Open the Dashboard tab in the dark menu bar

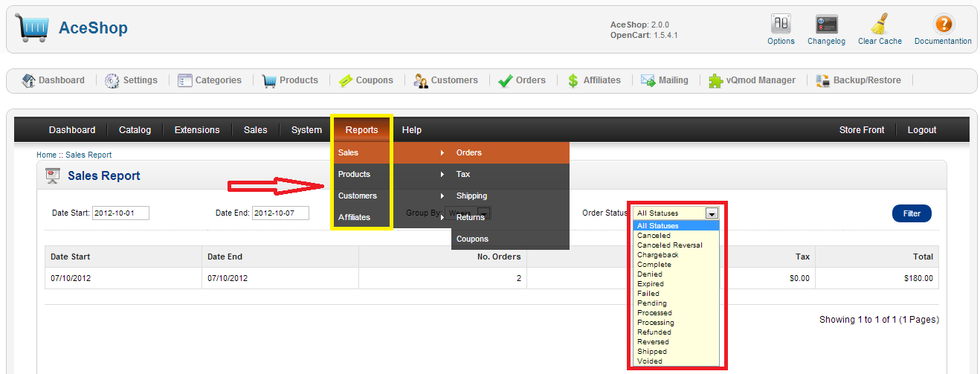tap(72, 130)
